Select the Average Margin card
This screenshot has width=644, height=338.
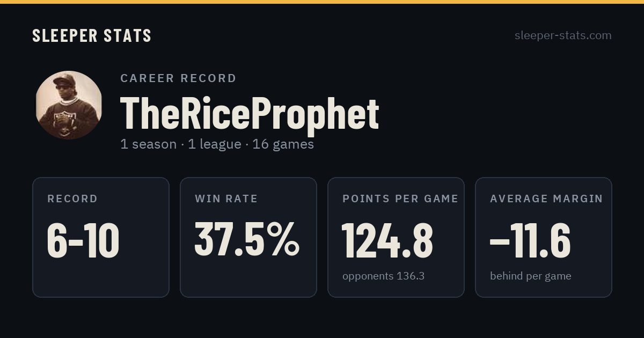click(x=544, y=237)
